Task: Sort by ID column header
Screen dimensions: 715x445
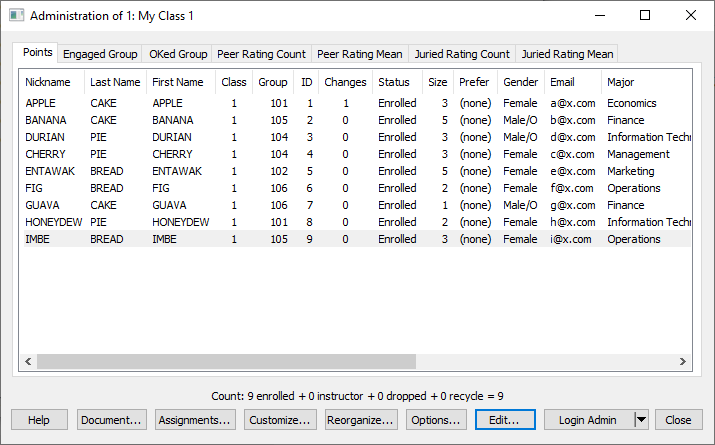Action: 306,82
